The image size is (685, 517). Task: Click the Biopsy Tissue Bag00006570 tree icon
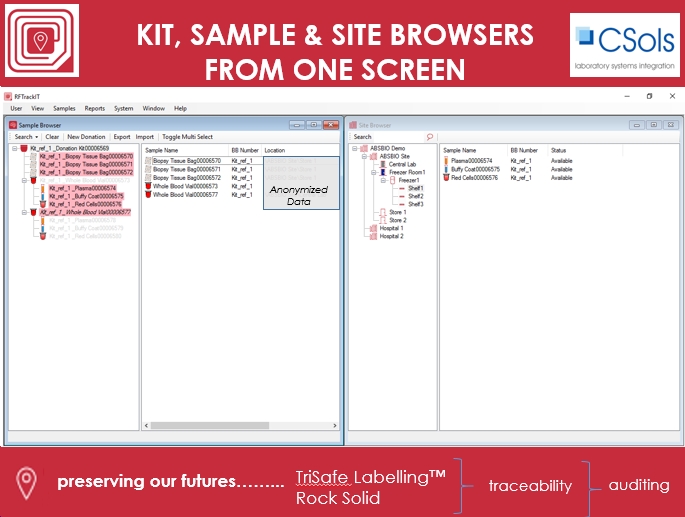[x=33, y=156]
